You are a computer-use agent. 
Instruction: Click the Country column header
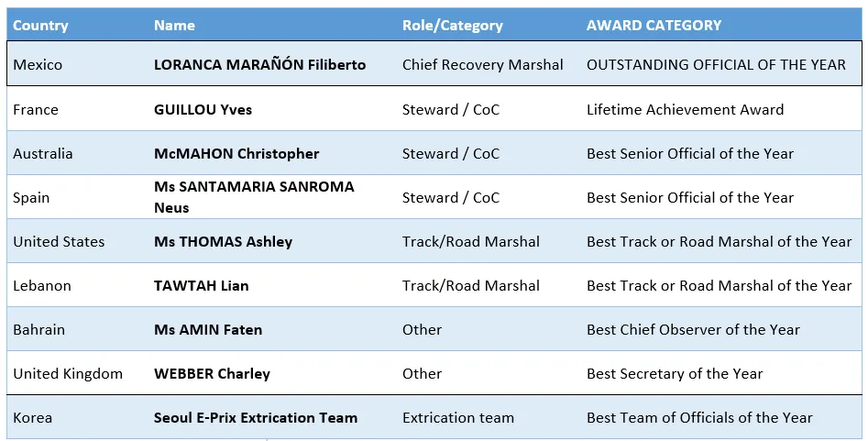tap(40, 26)
